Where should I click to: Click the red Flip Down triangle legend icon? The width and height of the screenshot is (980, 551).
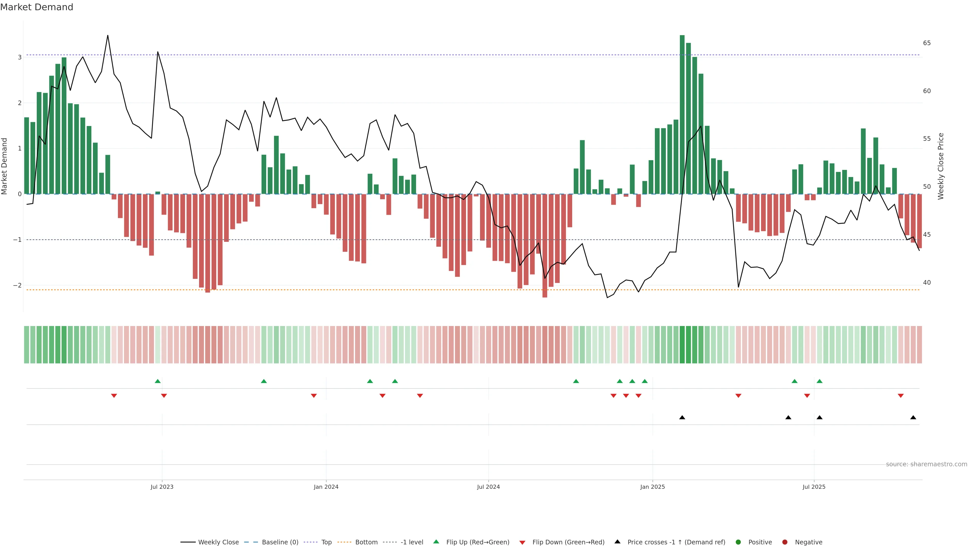(x=522, y=543)
